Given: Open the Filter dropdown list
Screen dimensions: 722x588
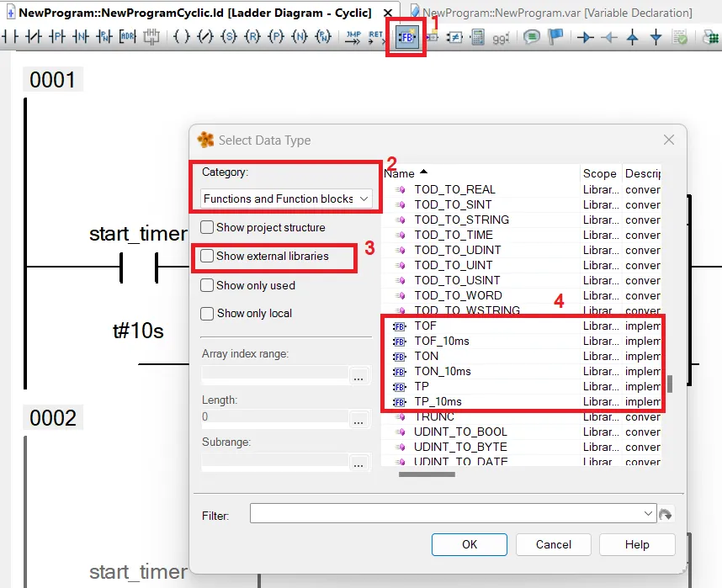Looking at the screenshot, I should tap(647, 513).
